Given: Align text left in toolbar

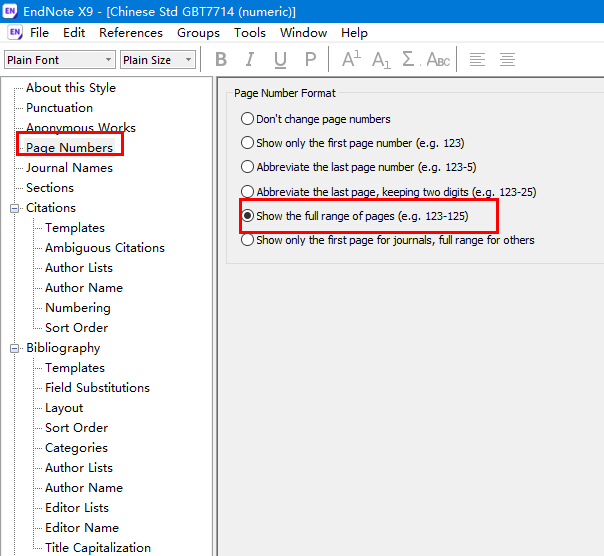Looking at the screenshot, I should (x=477, y=60).
